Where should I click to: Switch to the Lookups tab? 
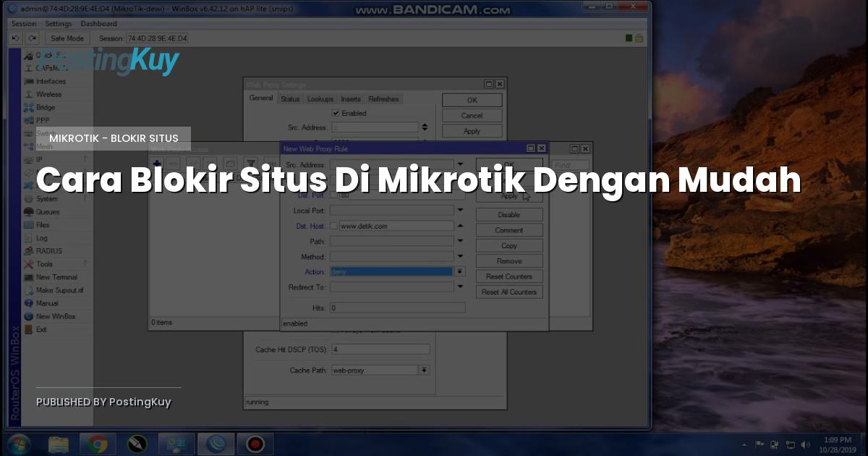pyautogui.click(x=320, y=99)
